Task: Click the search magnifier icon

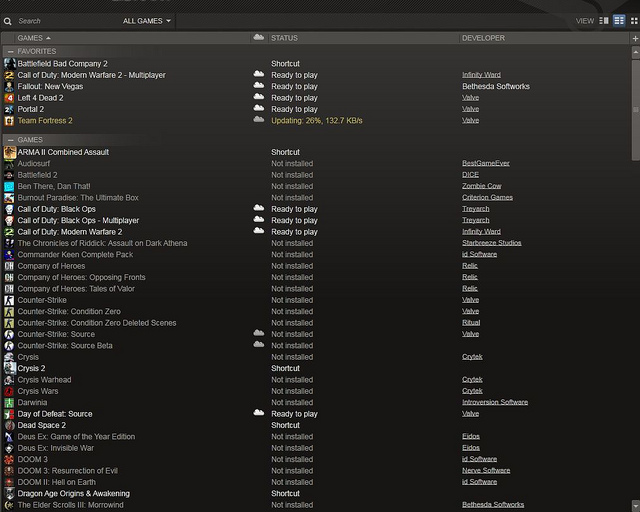Action: click(x=7, y=21)
